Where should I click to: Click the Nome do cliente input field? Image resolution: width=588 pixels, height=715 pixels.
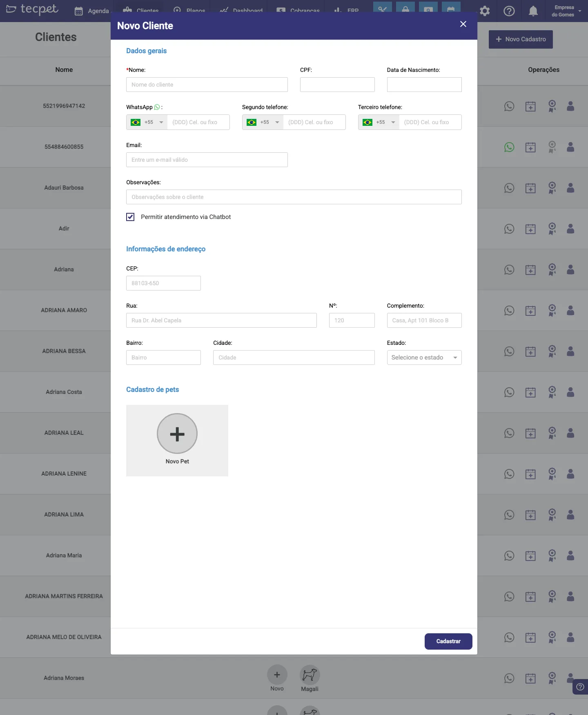[x=207, y=85]
